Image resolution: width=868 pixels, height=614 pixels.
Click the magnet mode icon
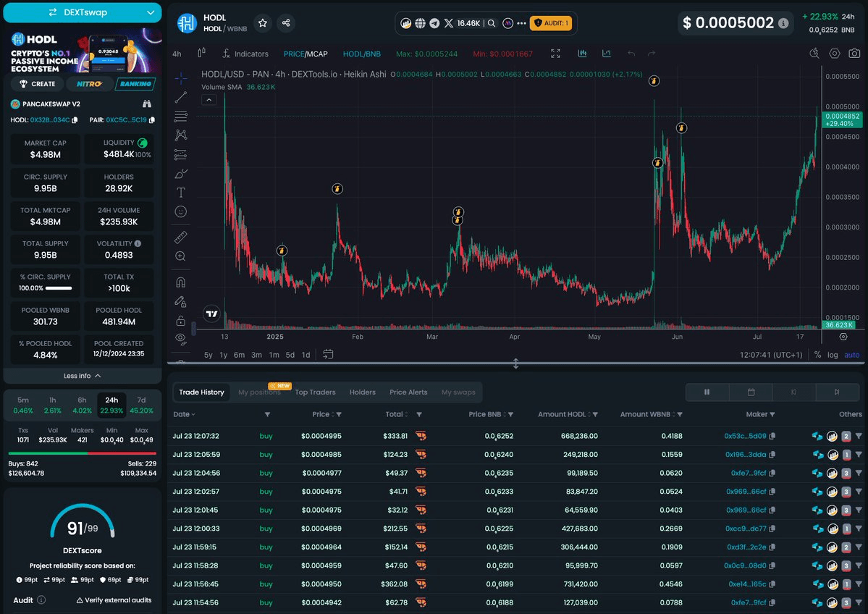(181, 282)
